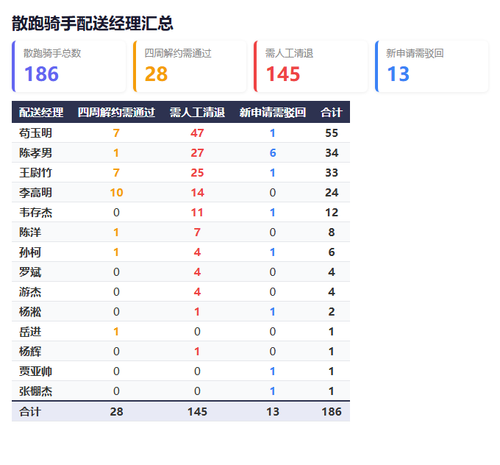Click the red value 47 for 苟玉明
The image size is (500, 465).
[197, 133]
